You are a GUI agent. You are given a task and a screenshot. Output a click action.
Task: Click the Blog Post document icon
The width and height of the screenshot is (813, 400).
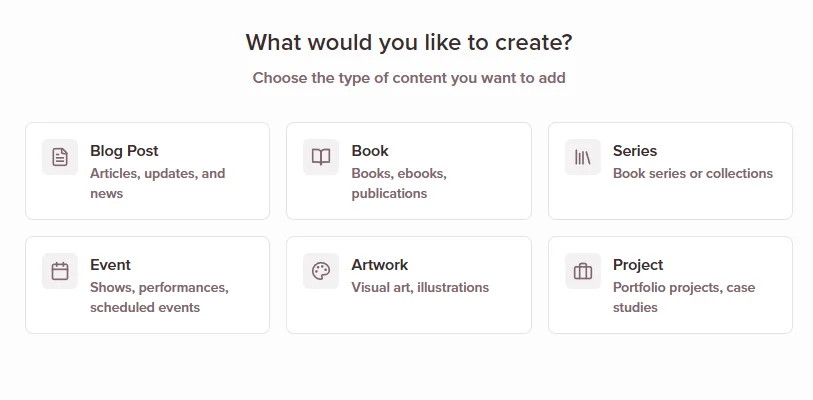(60, 157)
